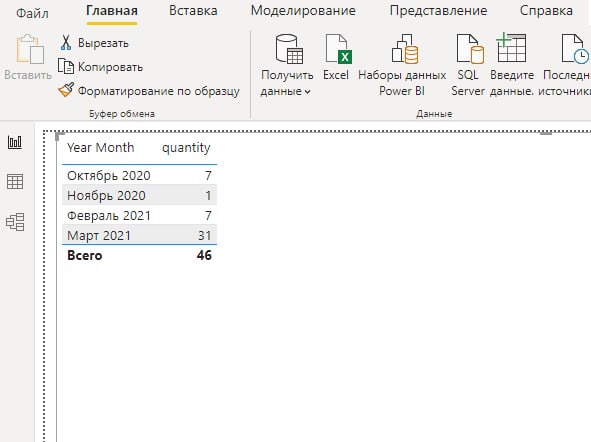Open the Вставка ribbon tab

(193, 11)
